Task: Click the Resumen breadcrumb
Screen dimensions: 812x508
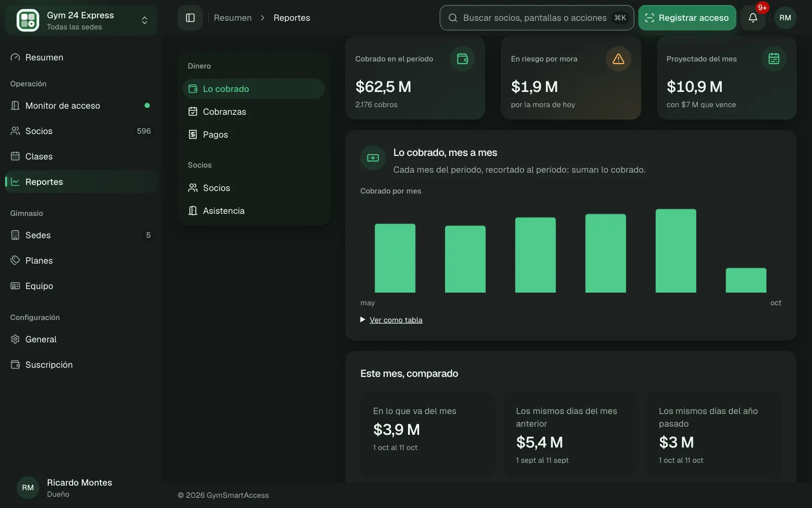Action: 232,18
